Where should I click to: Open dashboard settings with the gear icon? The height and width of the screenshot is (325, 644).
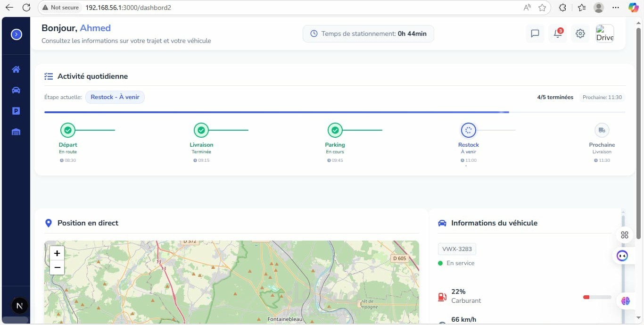[580, 33]
